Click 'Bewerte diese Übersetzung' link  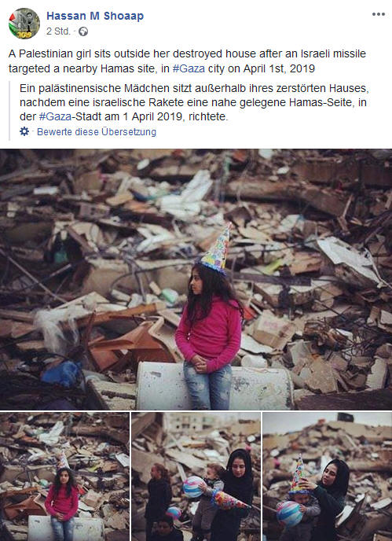[x=97, y=132]
